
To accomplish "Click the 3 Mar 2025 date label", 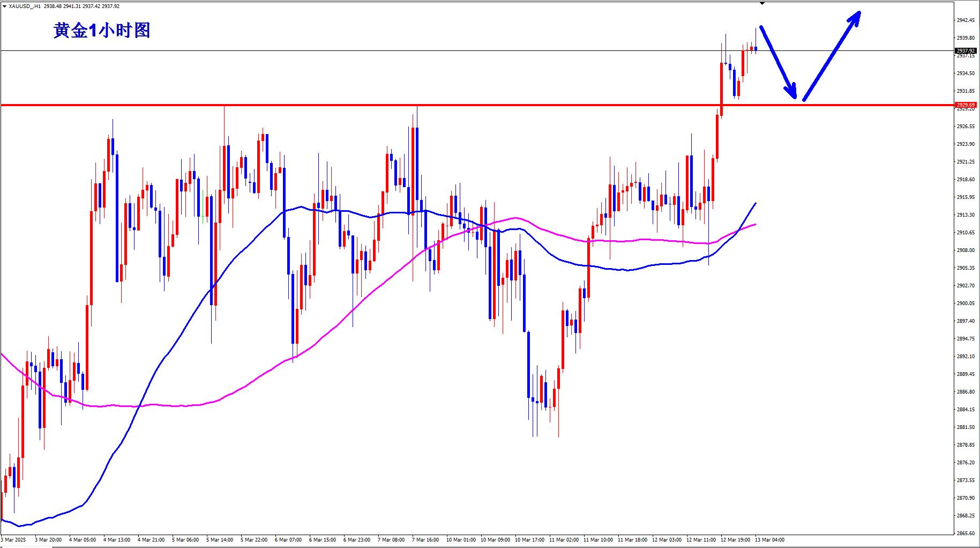I will tap(13, 540).
